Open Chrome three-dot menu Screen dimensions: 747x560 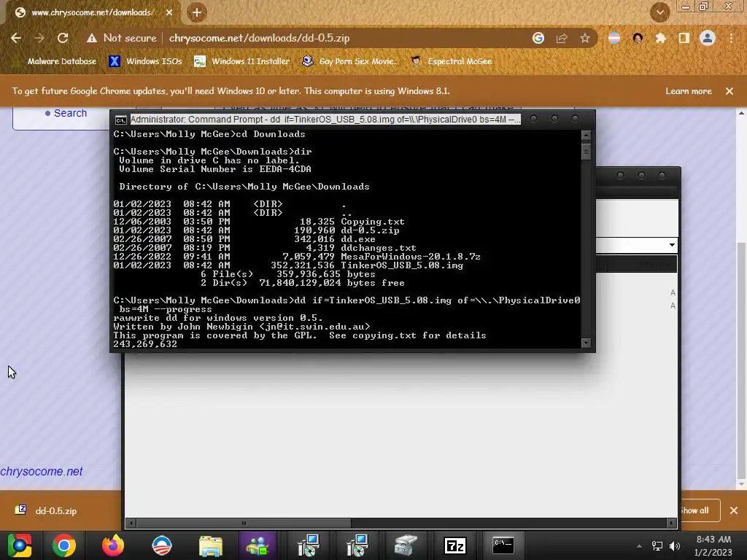pos(731,38)
